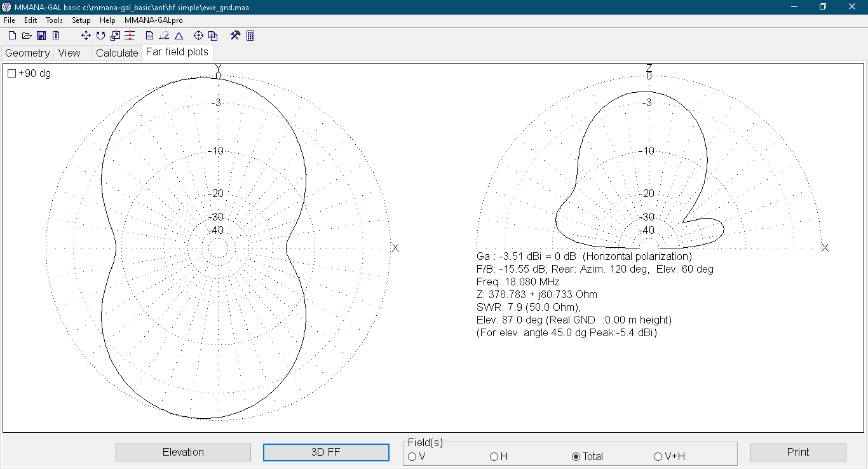
Task: Select the V+H field radio button
Action: tap(658, 456)
